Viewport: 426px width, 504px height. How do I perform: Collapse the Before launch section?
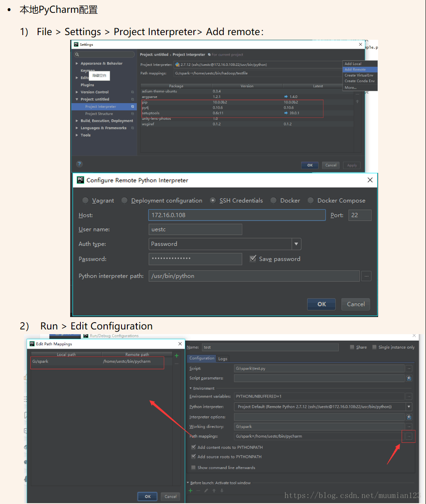point(188,483)
